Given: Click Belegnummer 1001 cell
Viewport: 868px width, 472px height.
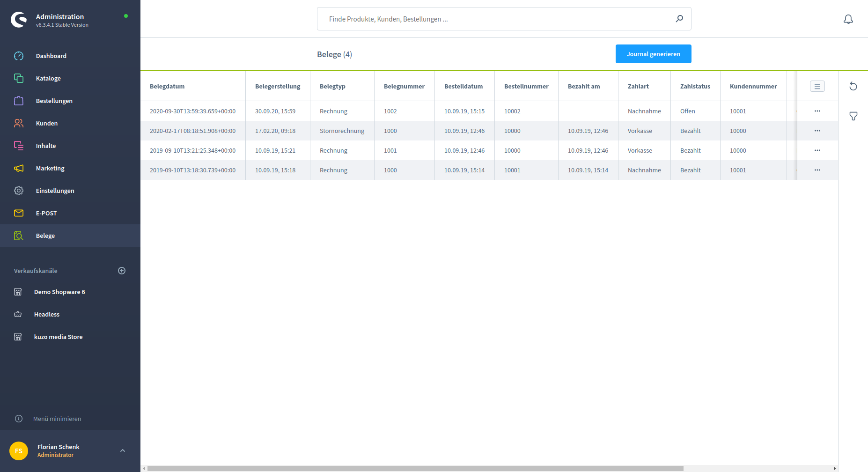Looking at the screenshot, I should click(x=405, y=150).
